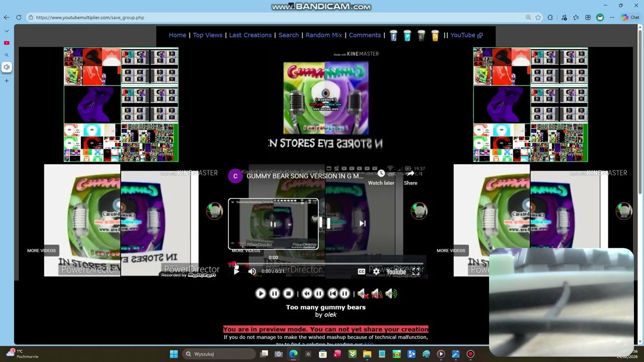Viewport: 644px width, 362px height.
Task: Share via the Twitter cup icon
Action: [407, 36]
